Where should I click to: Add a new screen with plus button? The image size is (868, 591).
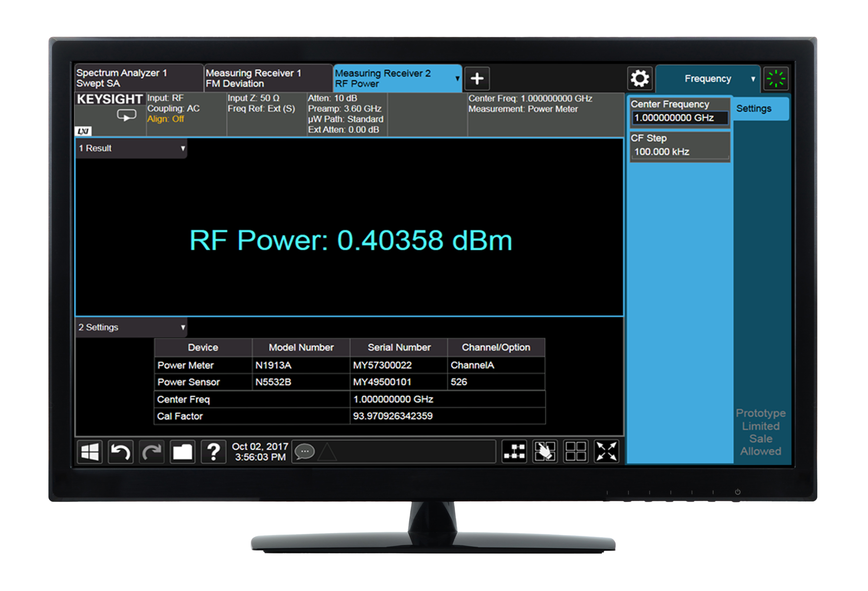(477, 79)
